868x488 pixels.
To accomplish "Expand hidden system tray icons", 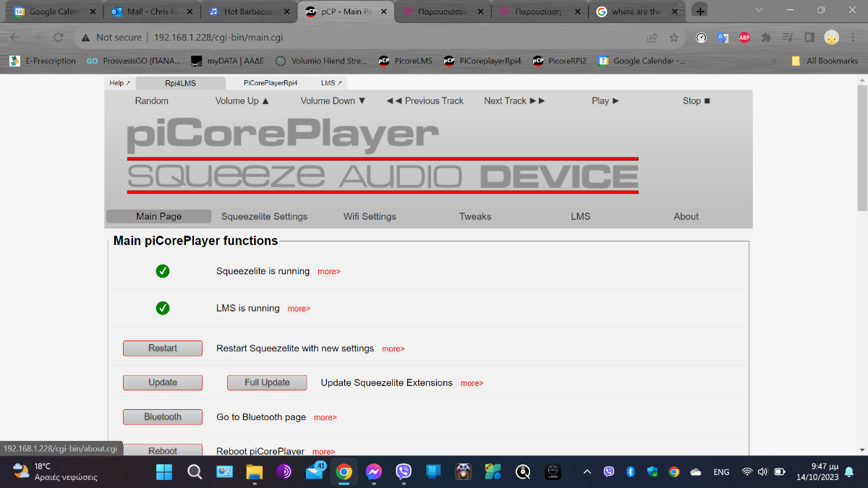I will coord(587,471).
